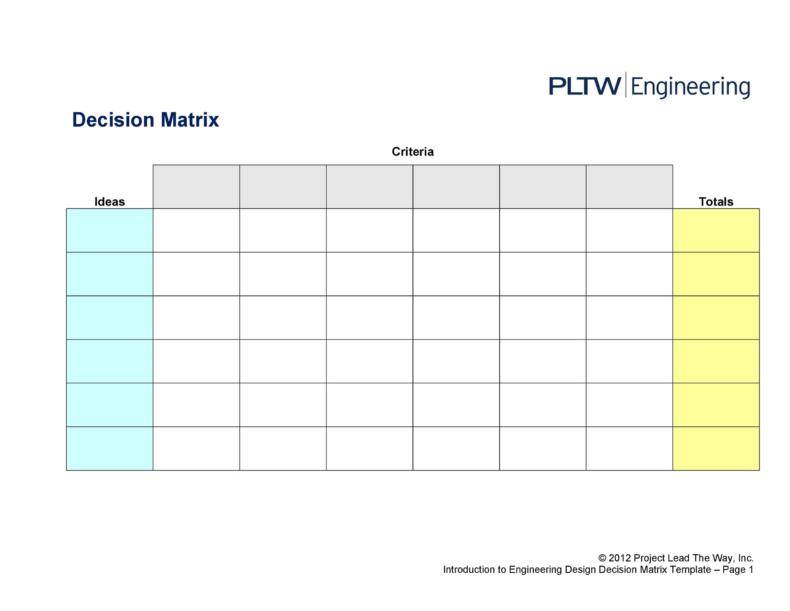Image resolution: width=790 pixels, height=611 pixels.
Task: Select the first yellow Totals cell
Action: [716, 230]
